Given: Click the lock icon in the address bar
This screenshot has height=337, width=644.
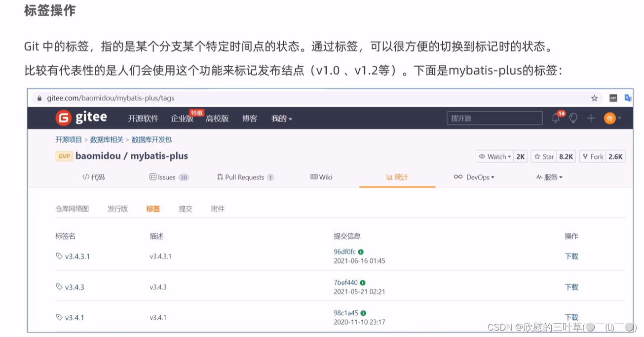Looking at the screenshot, I should point(40,98).
